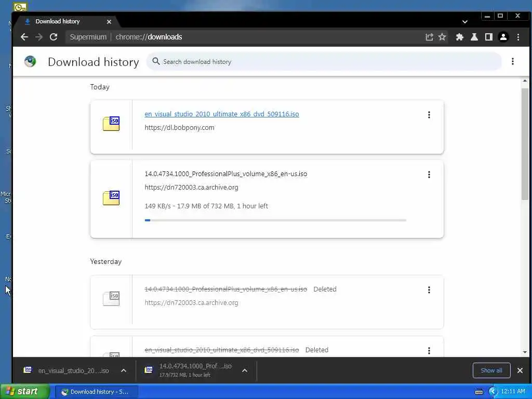Select Download history taskbar button
This screenshot has height=399, width=532.
96,392
